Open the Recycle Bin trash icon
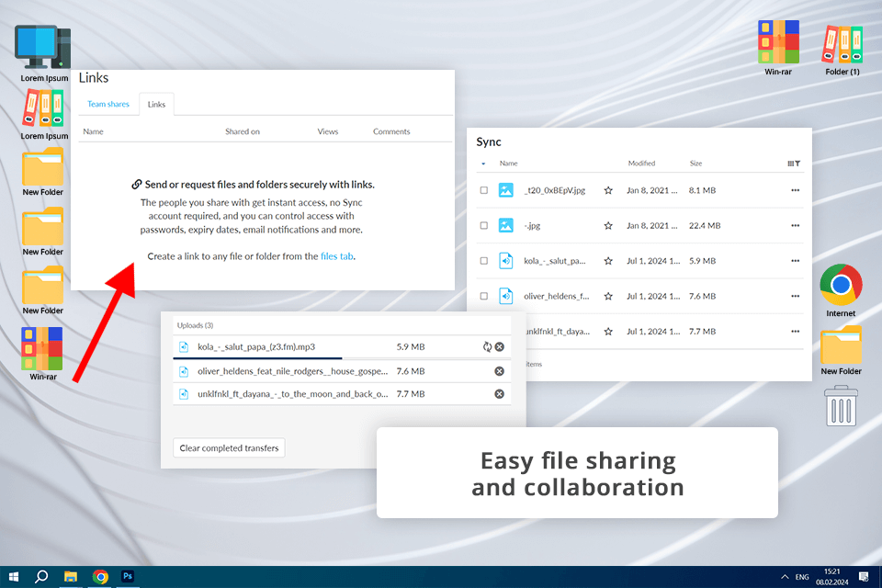This screenshot has height=588, width=882. click(x=842, y=406)
